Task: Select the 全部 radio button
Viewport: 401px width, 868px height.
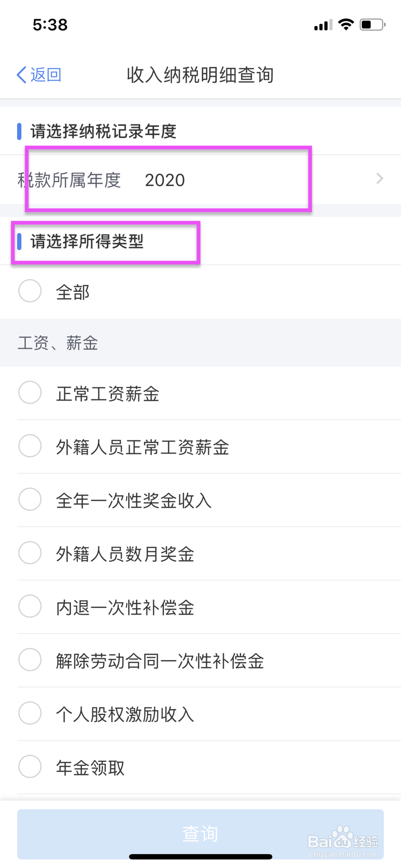Action: pyautogui.click(x=30, y=291)
